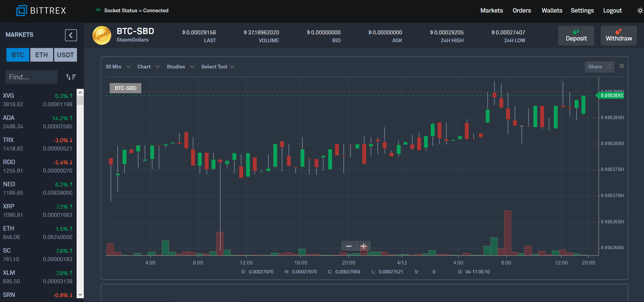
Task: Click the BTC-SBD market title
Action: click(135, 31)
